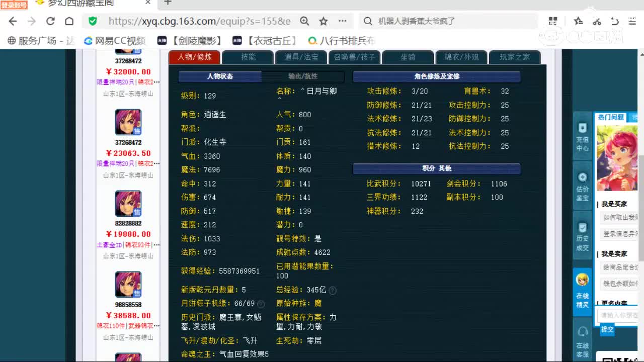The height and width of the screenshot is (362, 644).
Task: Switch to the 锦衣/外观 tab
Action: coord(461,57)
